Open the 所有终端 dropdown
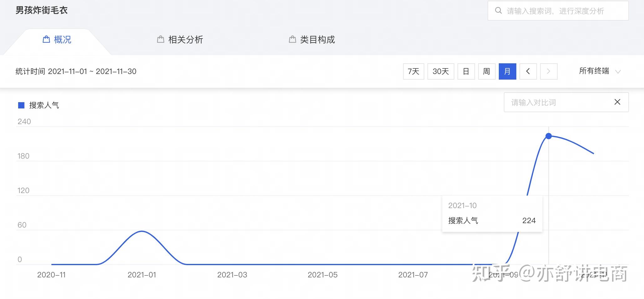The height and width of the screenshot is (299, 644). pos(594,71)
